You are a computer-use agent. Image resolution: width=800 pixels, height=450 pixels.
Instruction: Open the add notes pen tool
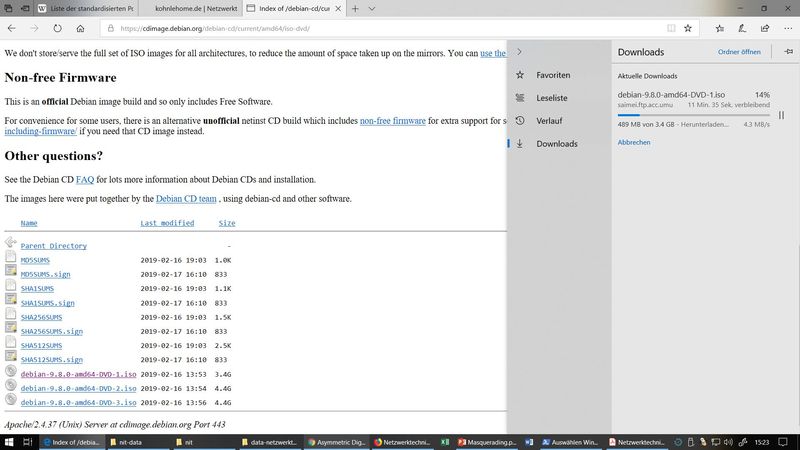click(742, 29)
